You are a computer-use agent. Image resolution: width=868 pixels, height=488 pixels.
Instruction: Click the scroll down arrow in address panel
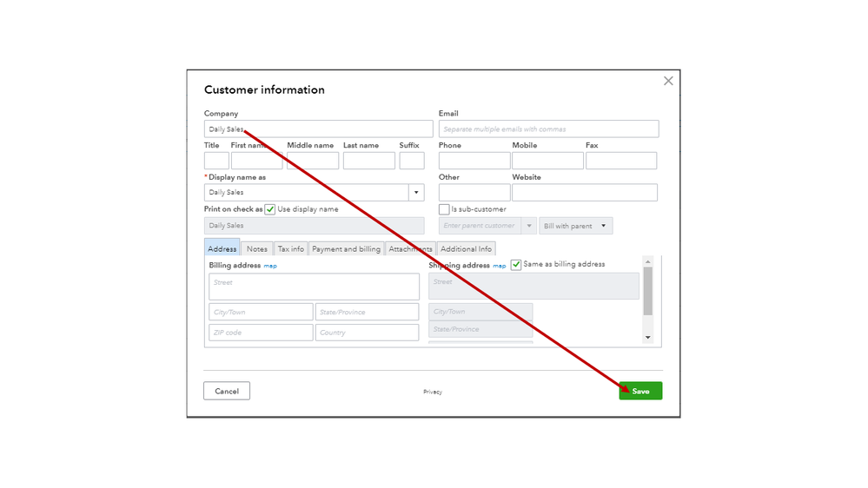click(647, 338)
